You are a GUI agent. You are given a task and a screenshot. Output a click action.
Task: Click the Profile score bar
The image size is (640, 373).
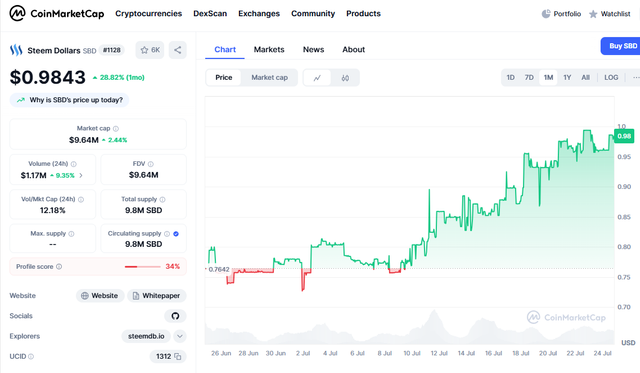(x=142, y=266)
